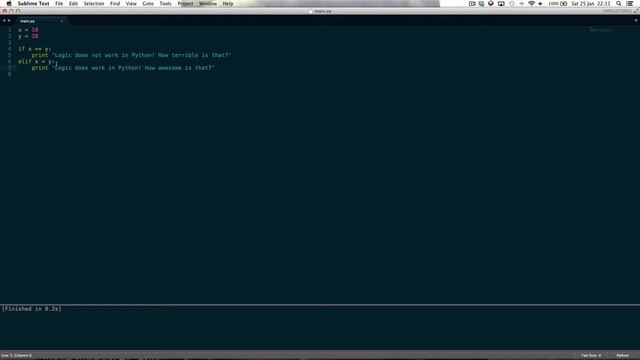Click the 'x = 10' code line

[x=28, y=30]
